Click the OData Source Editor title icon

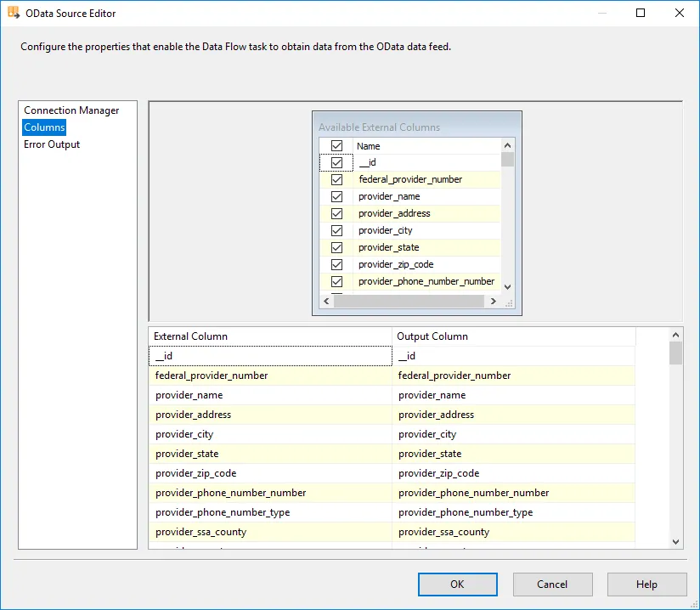[x=14, y=13]
